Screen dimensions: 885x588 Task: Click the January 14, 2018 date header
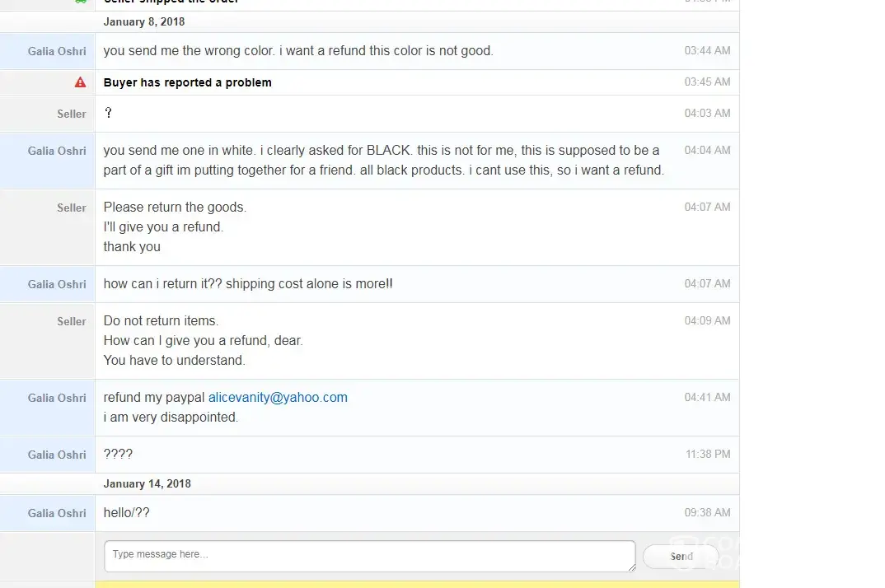click(x=147, y=484)
